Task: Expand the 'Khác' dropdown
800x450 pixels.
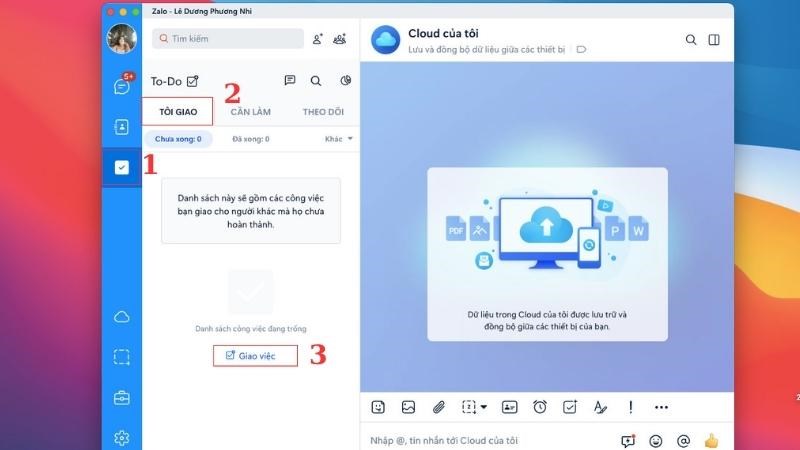Action: [339, 139]
